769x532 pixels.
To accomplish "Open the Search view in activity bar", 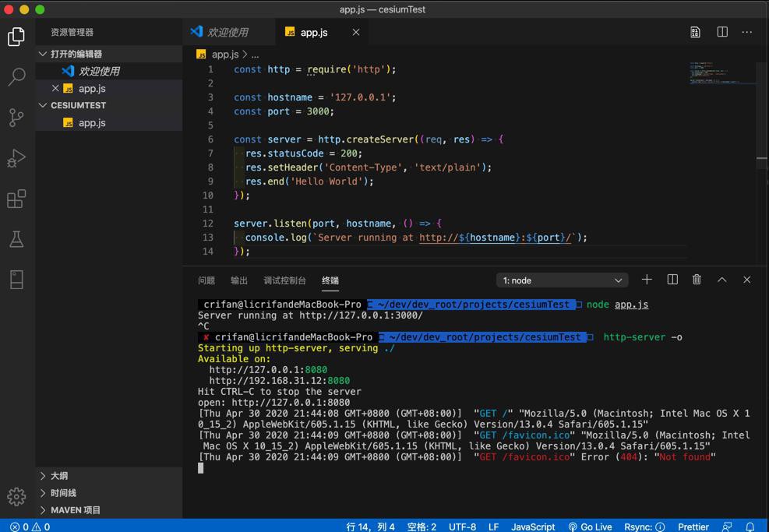I will coord(16,77).
